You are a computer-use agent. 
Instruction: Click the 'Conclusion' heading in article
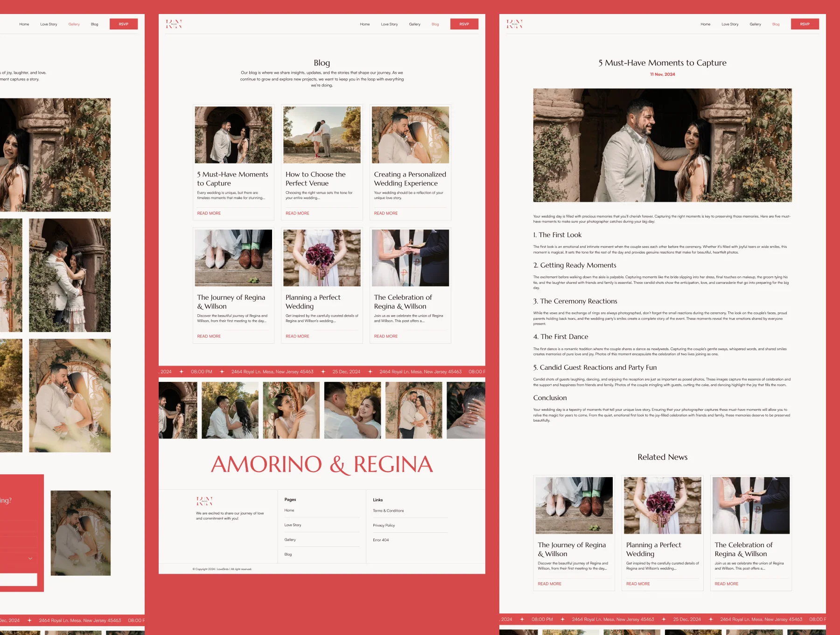coord(550,398)
